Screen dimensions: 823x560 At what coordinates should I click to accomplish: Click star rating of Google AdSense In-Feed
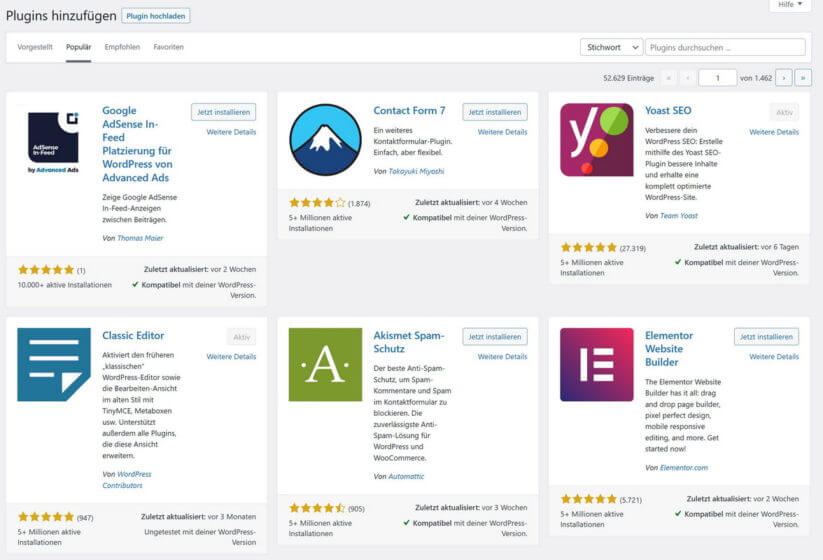coord(46,270)
